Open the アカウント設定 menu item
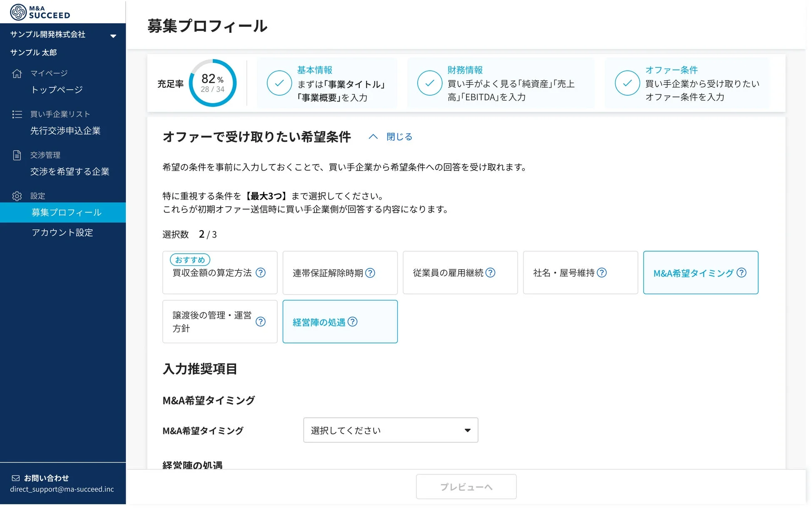This screenshot has width=812, height=508. 62,233
